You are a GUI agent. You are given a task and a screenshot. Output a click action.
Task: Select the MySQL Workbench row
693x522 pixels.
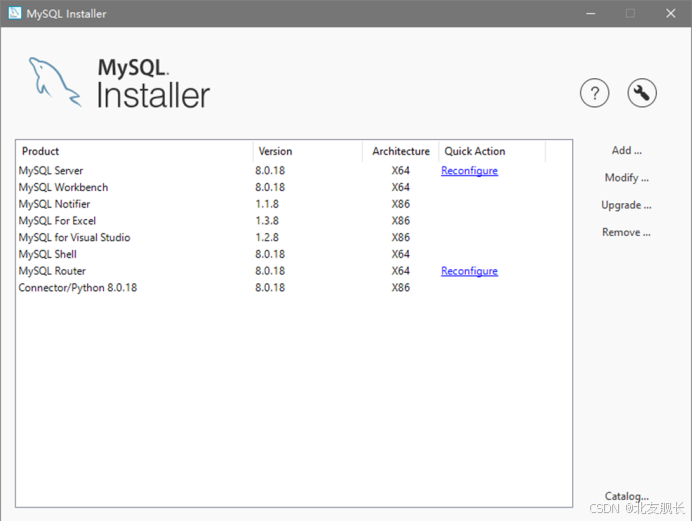tap(294, 187)
